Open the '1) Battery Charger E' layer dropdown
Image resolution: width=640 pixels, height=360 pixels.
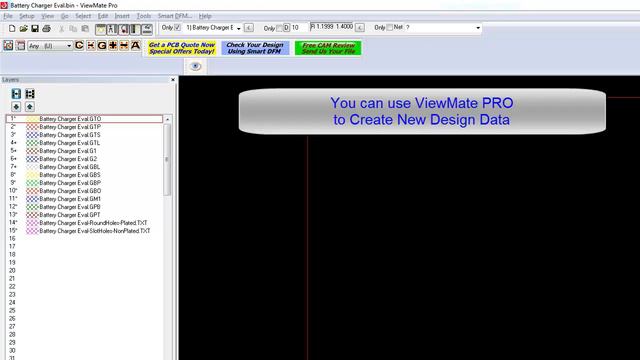click(239, 28)
